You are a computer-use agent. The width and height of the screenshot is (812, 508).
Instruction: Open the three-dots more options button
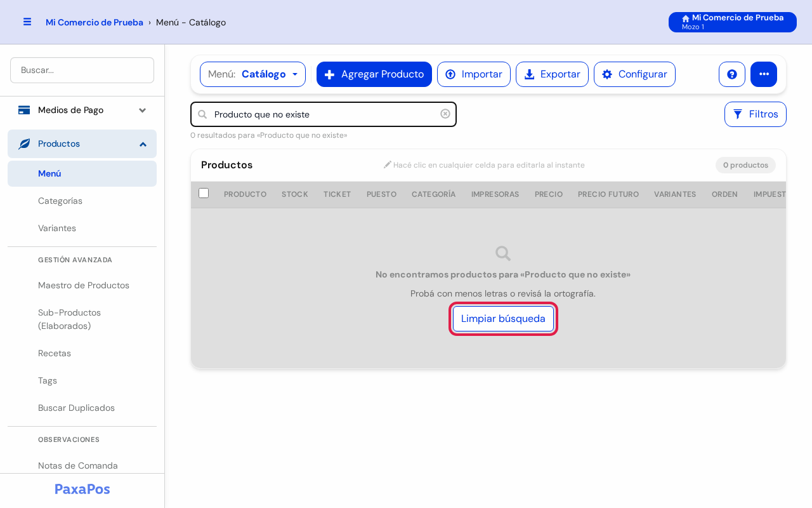(764, 74)
